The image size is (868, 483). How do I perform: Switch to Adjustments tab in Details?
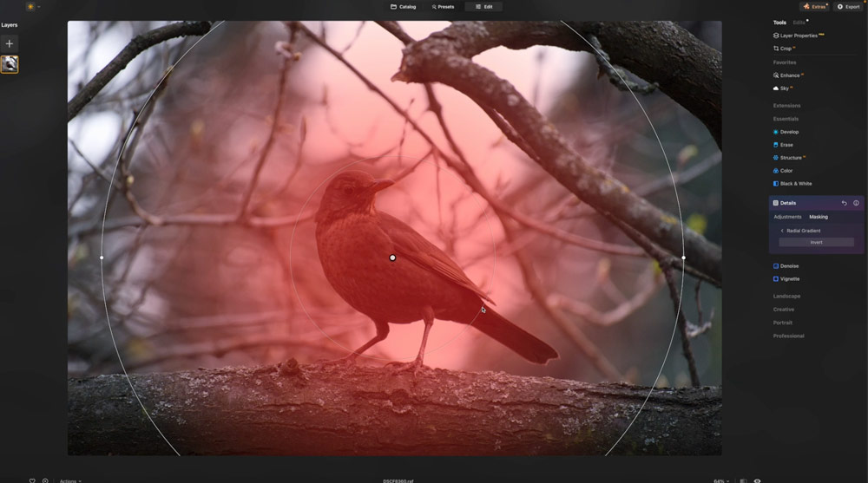tap(787, 217)
